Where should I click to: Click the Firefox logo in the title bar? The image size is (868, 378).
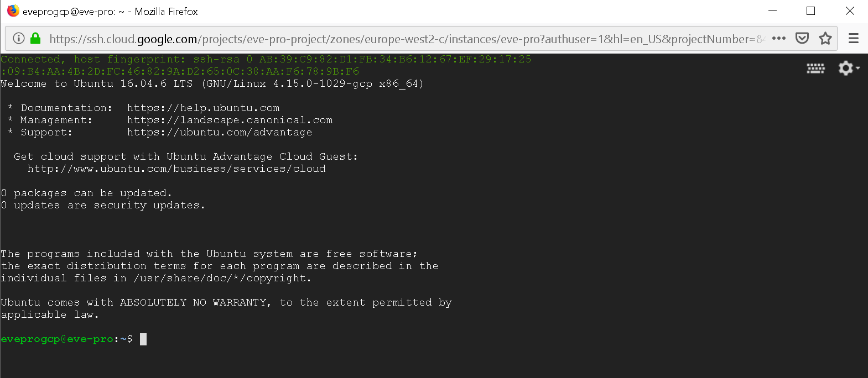click(13, 11)
